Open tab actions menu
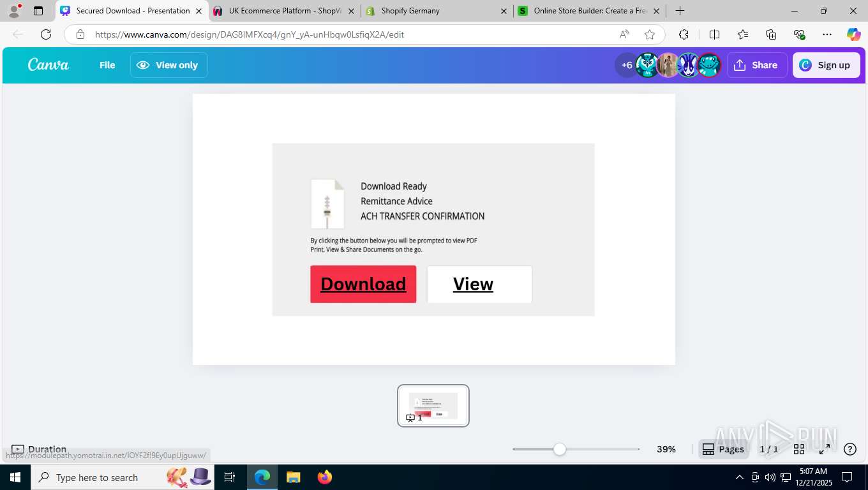This screenshot has width=868, height=490. pos(38,11)
